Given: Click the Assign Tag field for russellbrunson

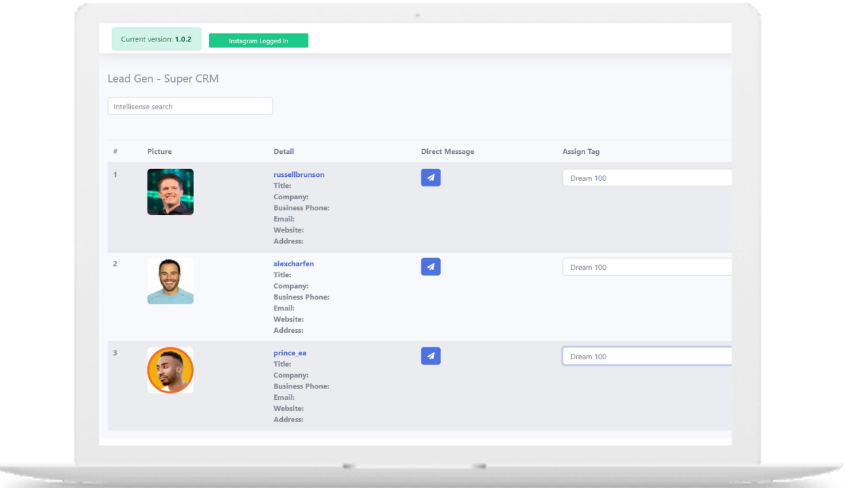Looking at the screenshot, I should 646,178.
